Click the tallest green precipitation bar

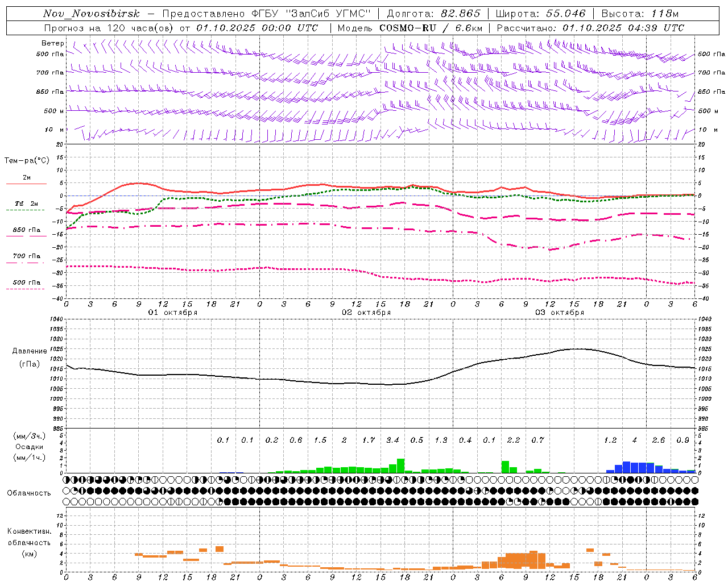pyautogui.click(x=401, y=465)
